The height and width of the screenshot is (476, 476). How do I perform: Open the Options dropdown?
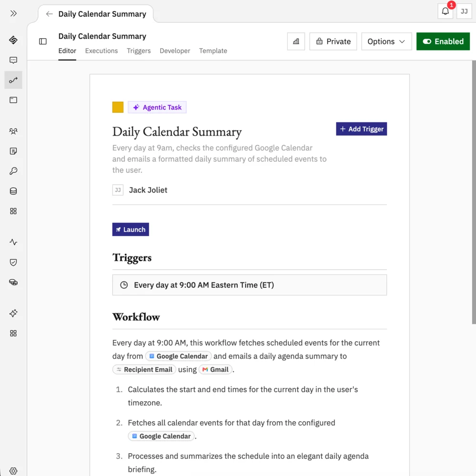(x=386, y=41)
